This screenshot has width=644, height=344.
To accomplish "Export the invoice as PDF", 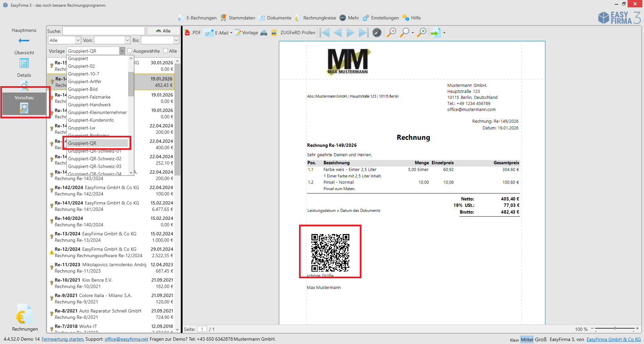I will point(193,33).
